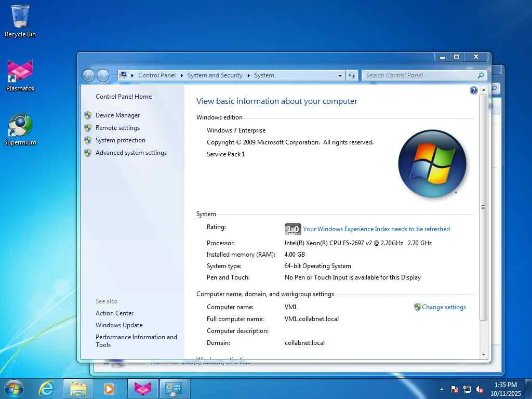The height and width of the screenshot is (399, 532).
Task: Expand arrow after System and Security breadcrumb
Action: (x=249, y=75)
